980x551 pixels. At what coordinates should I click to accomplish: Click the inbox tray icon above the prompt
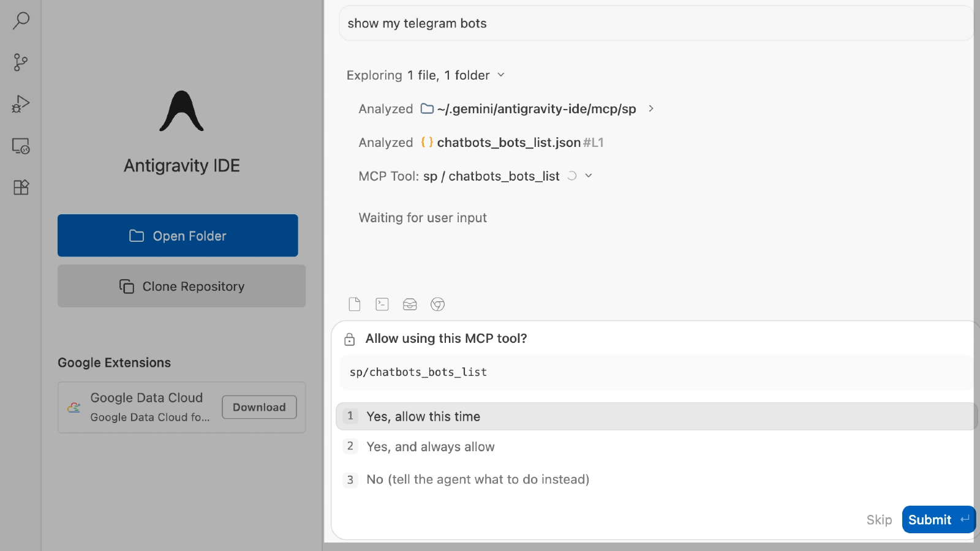410,304
